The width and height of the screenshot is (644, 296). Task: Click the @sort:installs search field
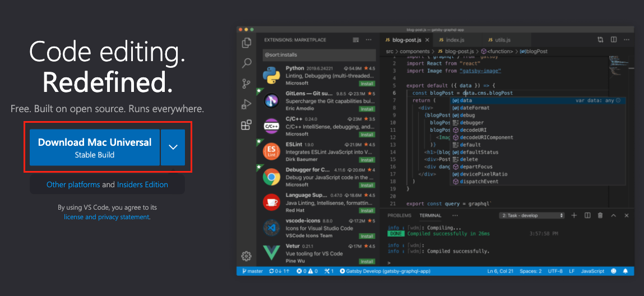[319, 54]
